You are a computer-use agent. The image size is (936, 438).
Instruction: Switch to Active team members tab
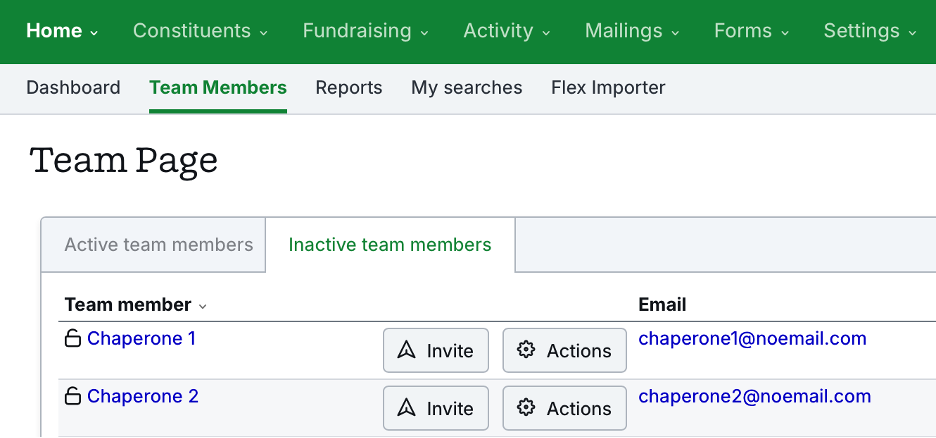158,245
